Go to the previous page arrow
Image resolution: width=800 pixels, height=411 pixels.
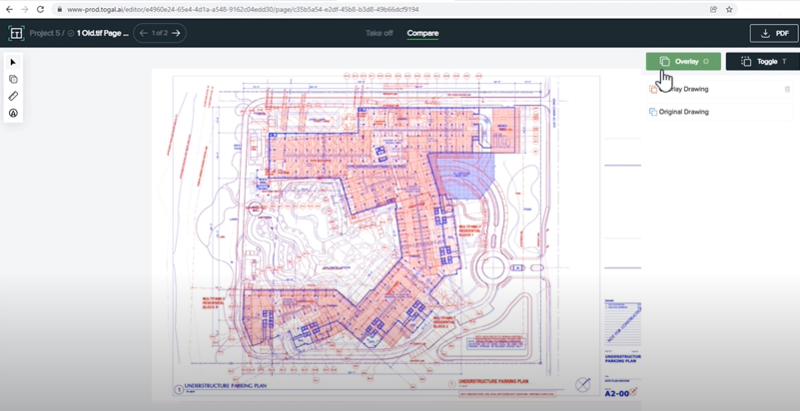(143, 33)
